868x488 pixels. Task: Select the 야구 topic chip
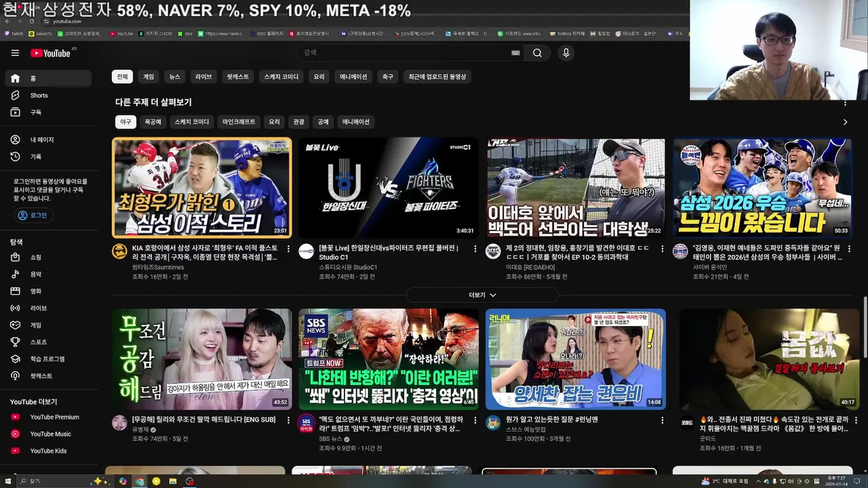(125, 122)
